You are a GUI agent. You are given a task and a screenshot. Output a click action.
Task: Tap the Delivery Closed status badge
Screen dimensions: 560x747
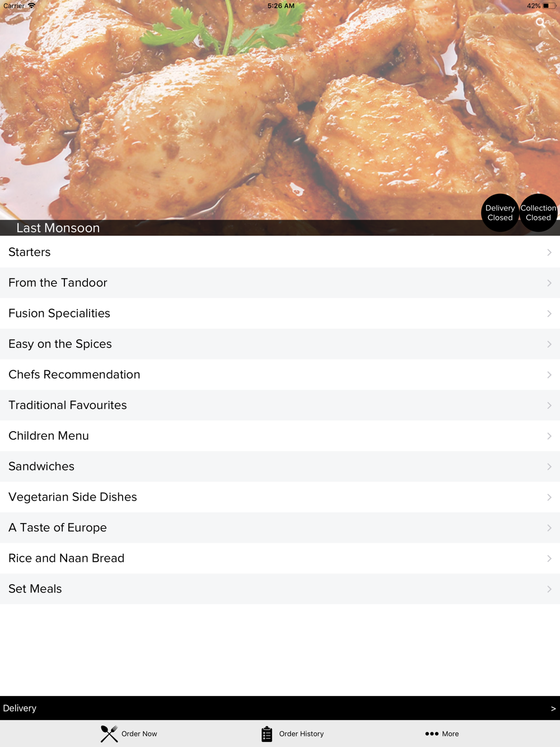coord(500,213)
